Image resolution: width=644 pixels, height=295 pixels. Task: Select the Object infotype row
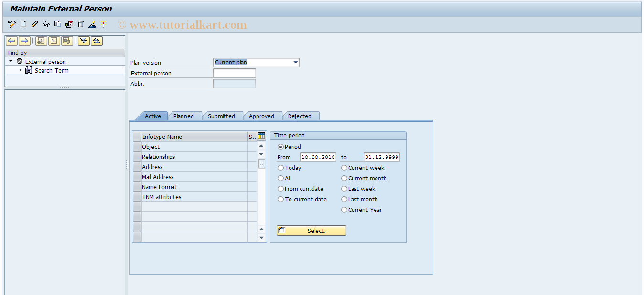pos(194,147)
